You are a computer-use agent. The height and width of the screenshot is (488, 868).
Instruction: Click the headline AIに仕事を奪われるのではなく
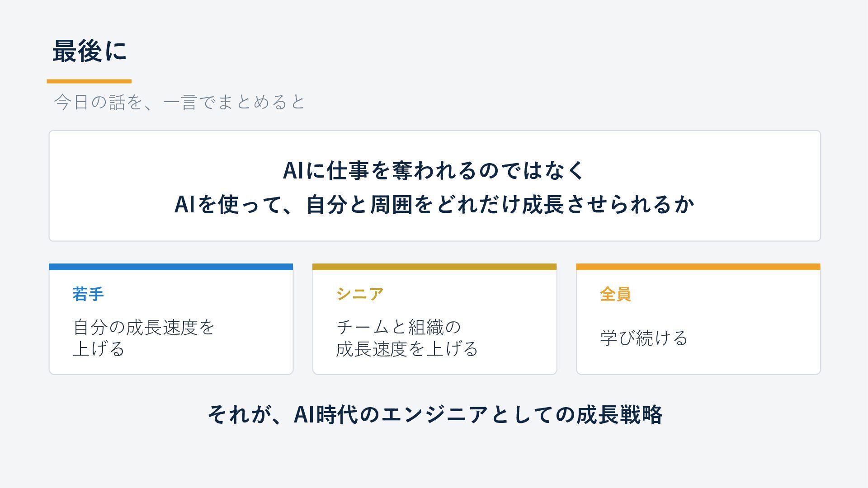(x=434, y=170)
